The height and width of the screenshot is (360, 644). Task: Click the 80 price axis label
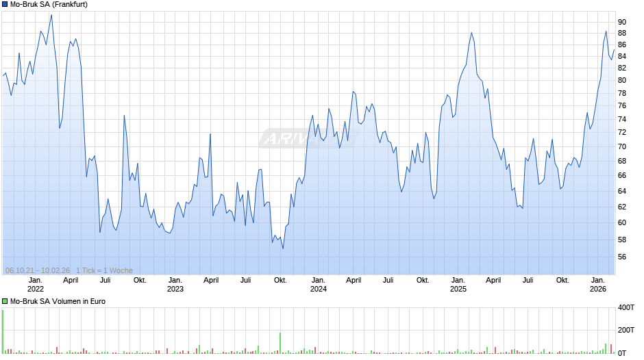click(622, 81)
